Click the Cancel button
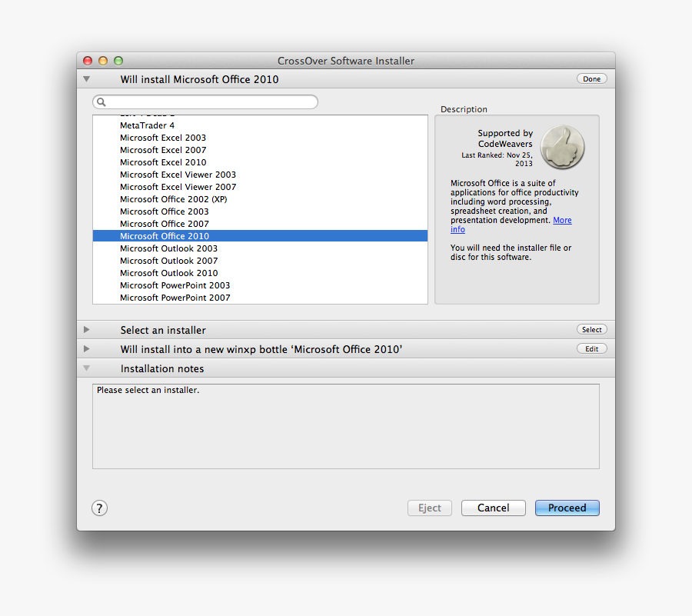Viewport: 692px width, 616px height. 494,508
